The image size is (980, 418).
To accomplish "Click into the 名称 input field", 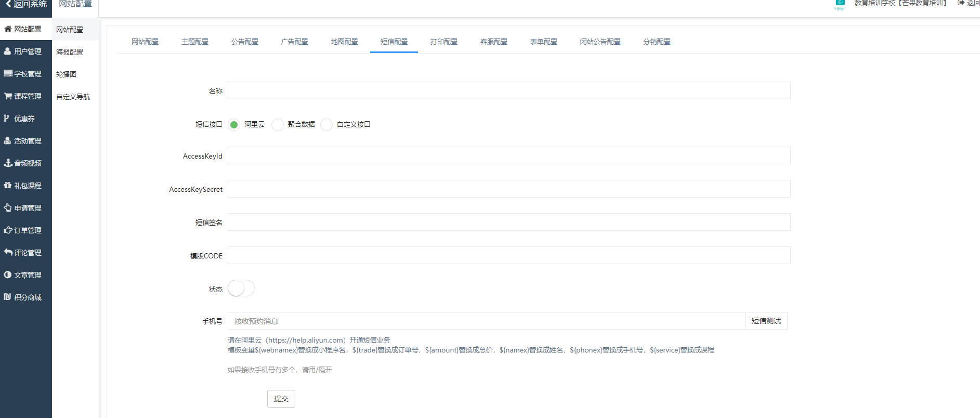I will 509,90.
